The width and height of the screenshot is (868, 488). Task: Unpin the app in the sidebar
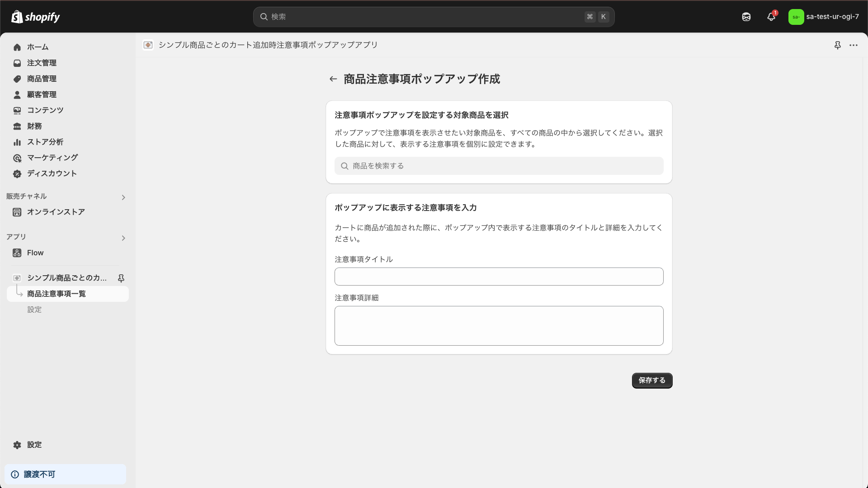(x=121, y=278)
